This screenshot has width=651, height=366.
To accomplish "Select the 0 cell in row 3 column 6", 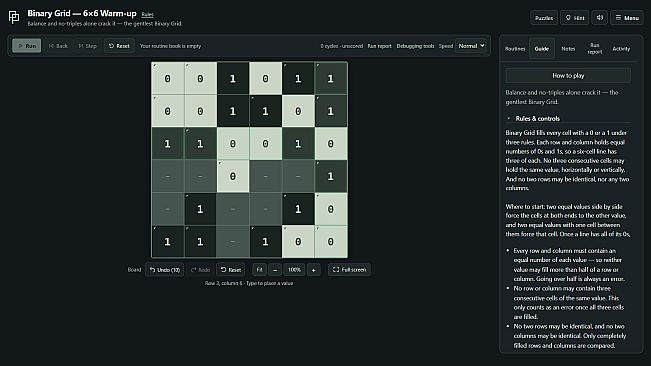I will pyautogui.click(x=330, y=144).
